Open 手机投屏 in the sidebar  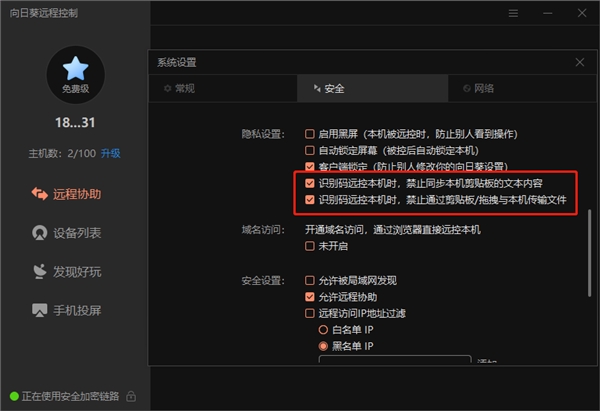click(67, 310)
